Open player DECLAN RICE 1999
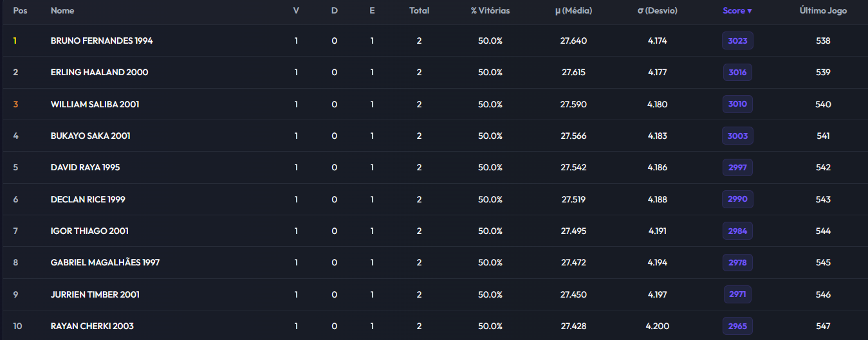Image resolution: width=868 pixels, height=340 pixels. tap(88, 199)
